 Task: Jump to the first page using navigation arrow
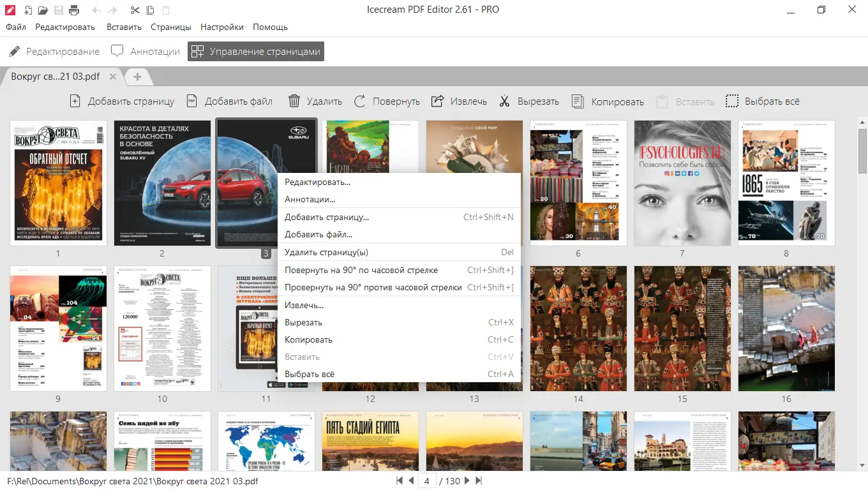400,480
